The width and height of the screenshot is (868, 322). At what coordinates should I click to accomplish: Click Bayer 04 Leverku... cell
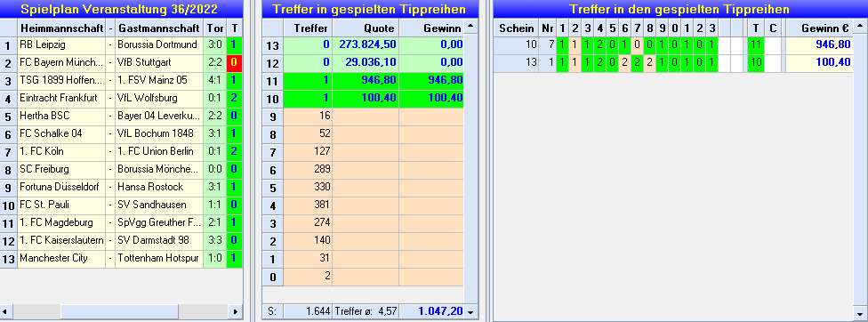click(159, 117)
